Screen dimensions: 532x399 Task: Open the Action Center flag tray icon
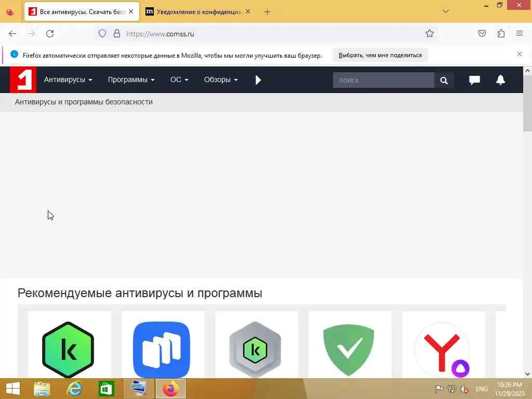[439, 389]
